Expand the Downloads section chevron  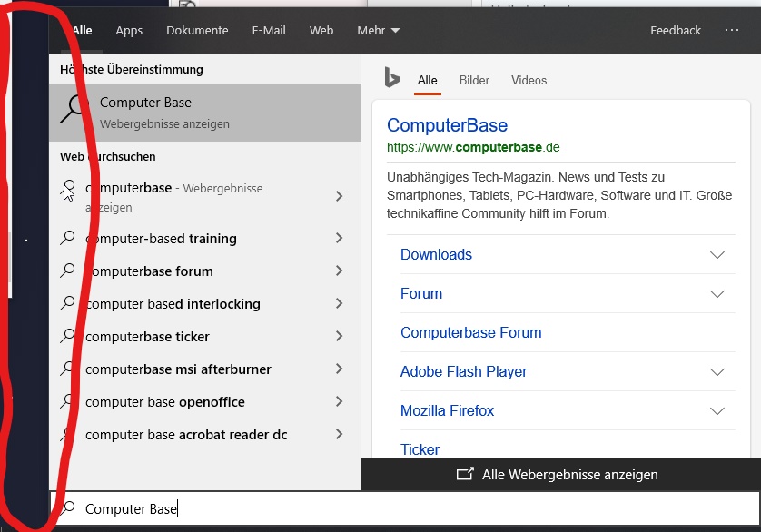point(717,255)
